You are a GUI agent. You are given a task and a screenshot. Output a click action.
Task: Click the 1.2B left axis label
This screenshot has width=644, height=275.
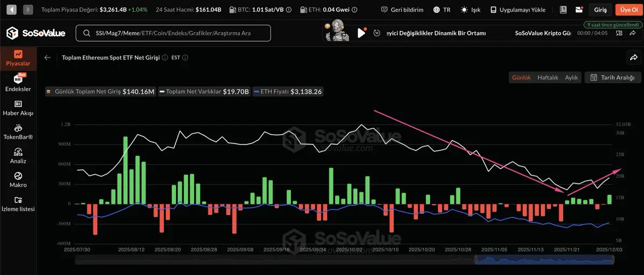pos(65,124)
